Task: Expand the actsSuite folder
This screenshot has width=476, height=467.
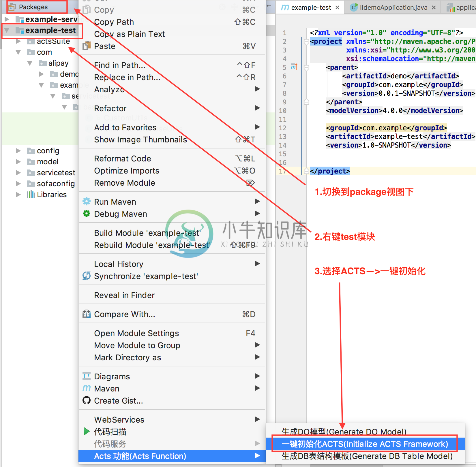Action: coord(18,41)
